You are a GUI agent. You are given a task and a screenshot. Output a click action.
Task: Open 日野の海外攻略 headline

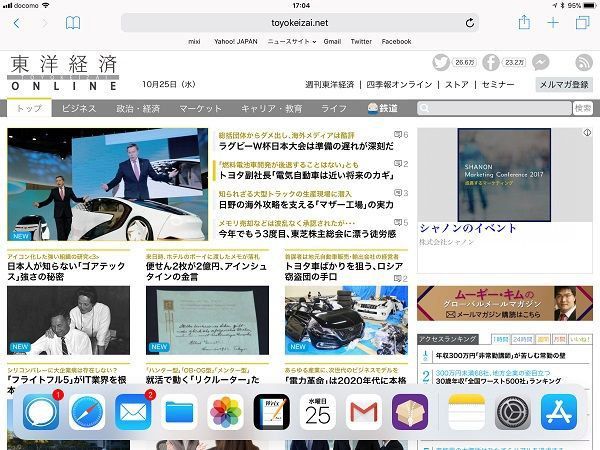pyautogui.click(x=306, y=205)
